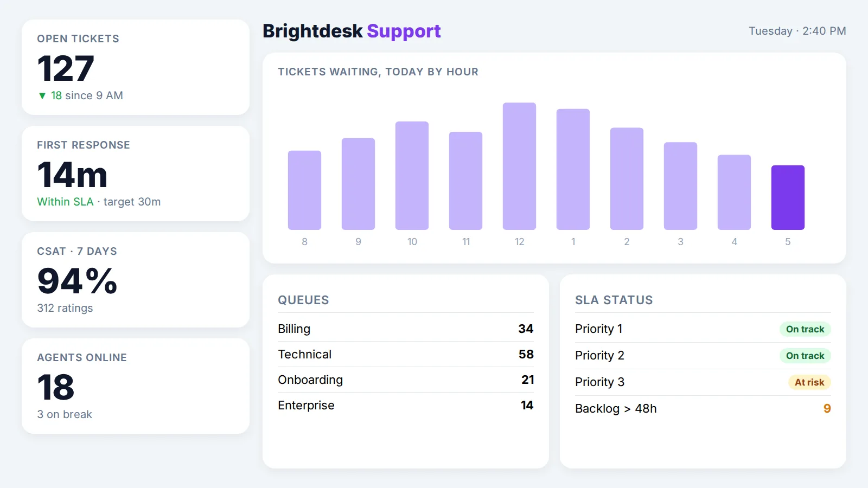Viewport: 868px width, 488px height.
Task: Click the Within SLA status text
Action: pos(65,202)
